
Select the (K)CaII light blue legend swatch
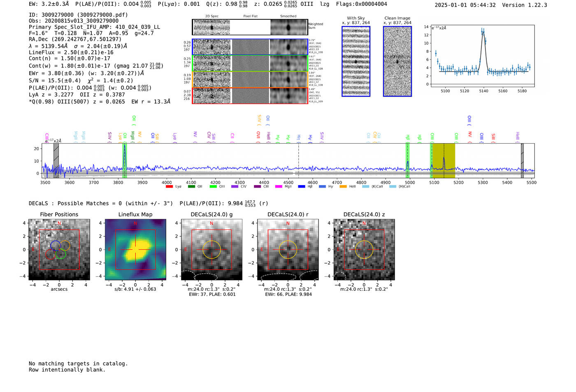pos(365,186)
